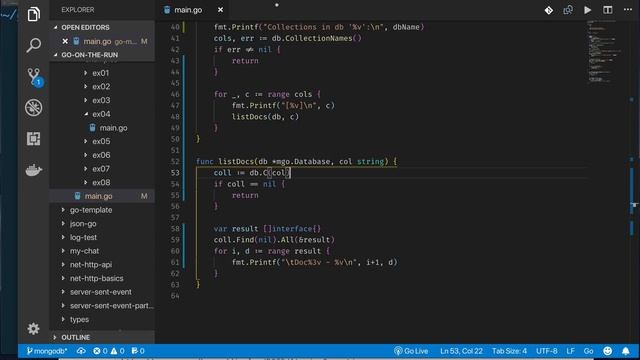640x360 pixels.
Task: Split the editor with the split icon
Action: point(608,10)
